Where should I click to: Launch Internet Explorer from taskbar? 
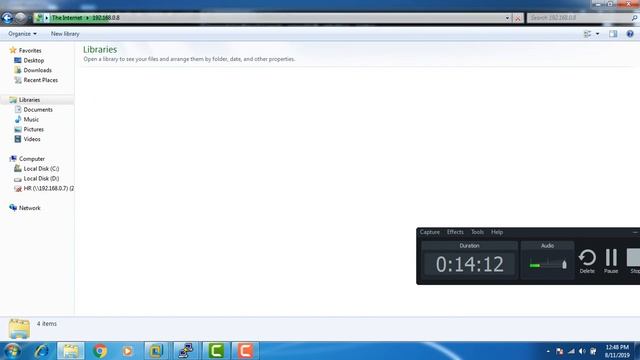tap(42, 351)
